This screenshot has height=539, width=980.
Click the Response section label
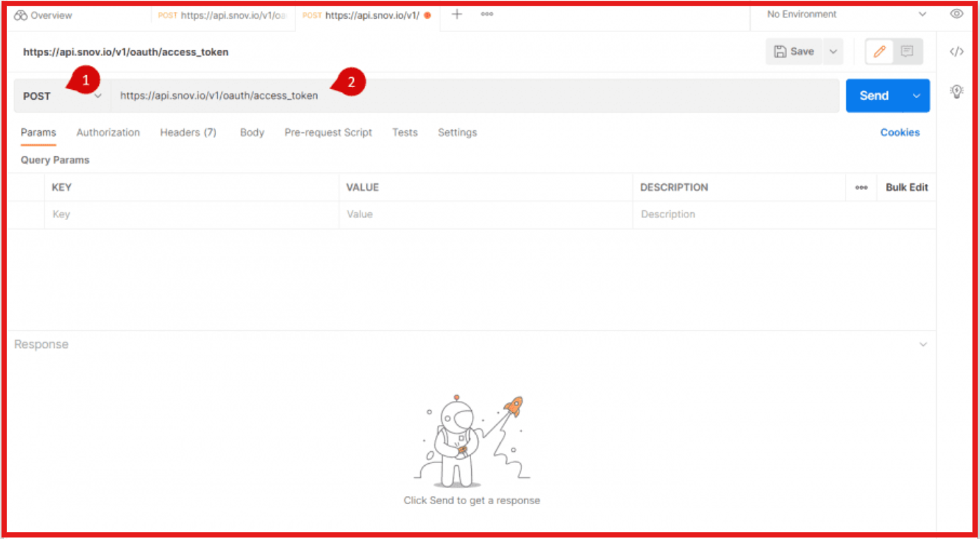click(41, 345)
